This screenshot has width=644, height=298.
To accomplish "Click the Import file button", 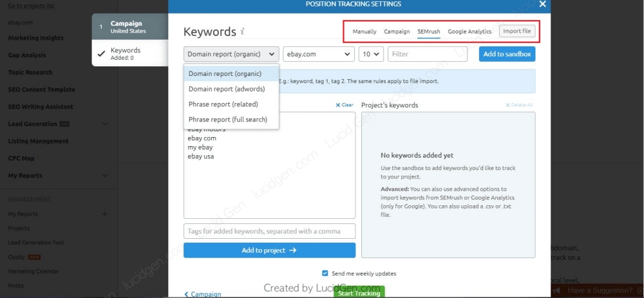I will [x=517, y=31].
